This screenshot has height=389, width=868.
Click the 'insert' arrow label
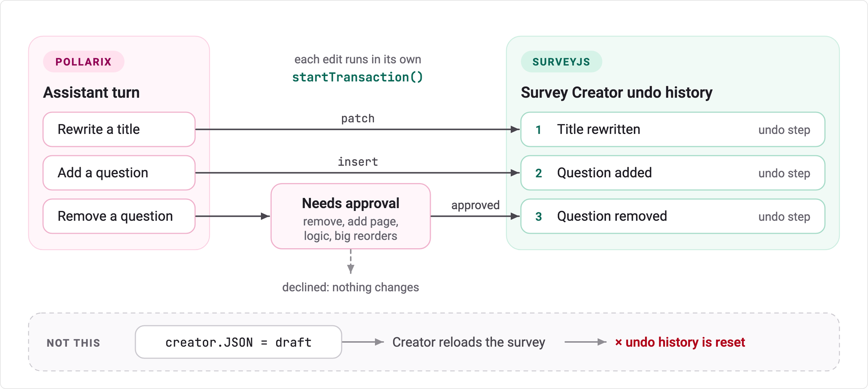click(x=358, y=162)
